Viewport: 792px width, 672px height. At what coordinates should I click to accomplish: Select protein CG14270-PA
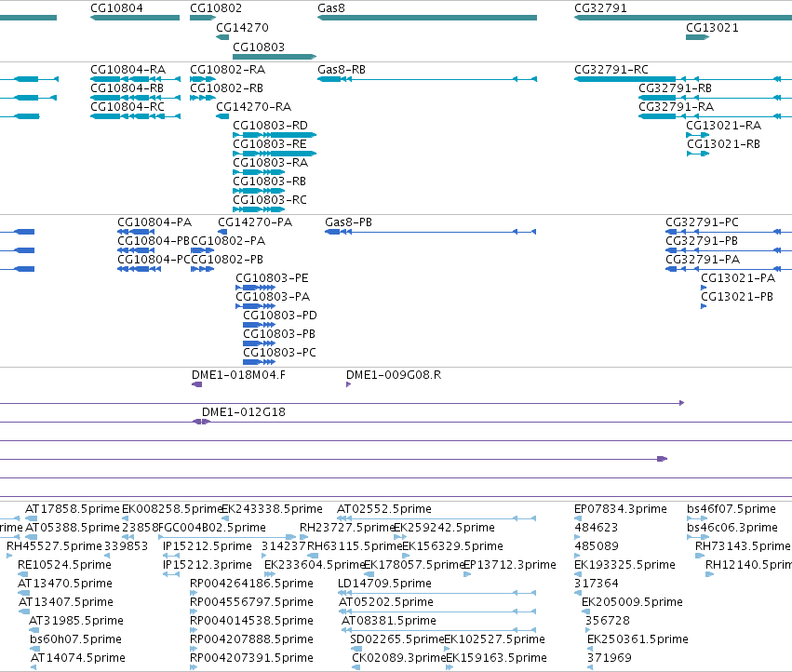pos(222,232)
